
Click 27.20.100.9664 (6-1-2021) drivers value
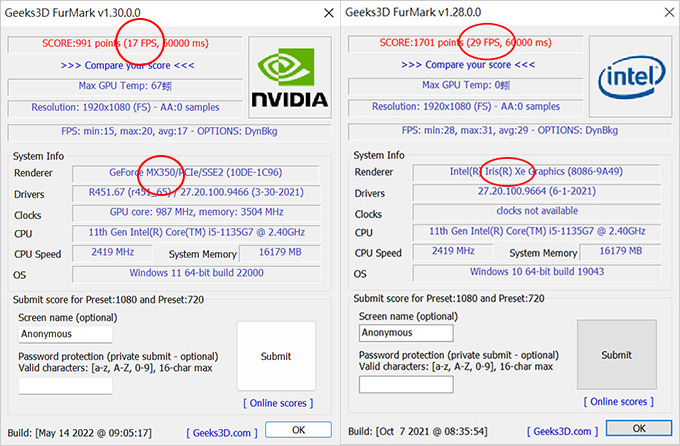pos(536,191)
